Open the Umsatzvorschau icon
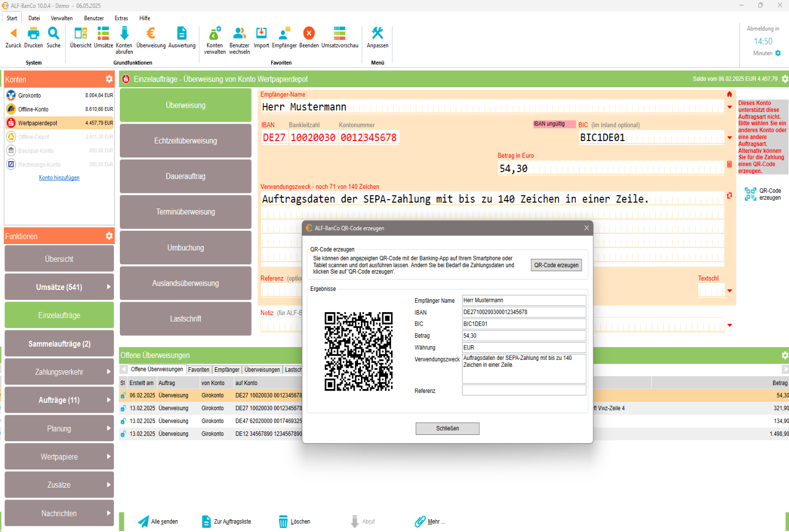The width and height of the screenshot is (789, 532). [x=340, y=33]
